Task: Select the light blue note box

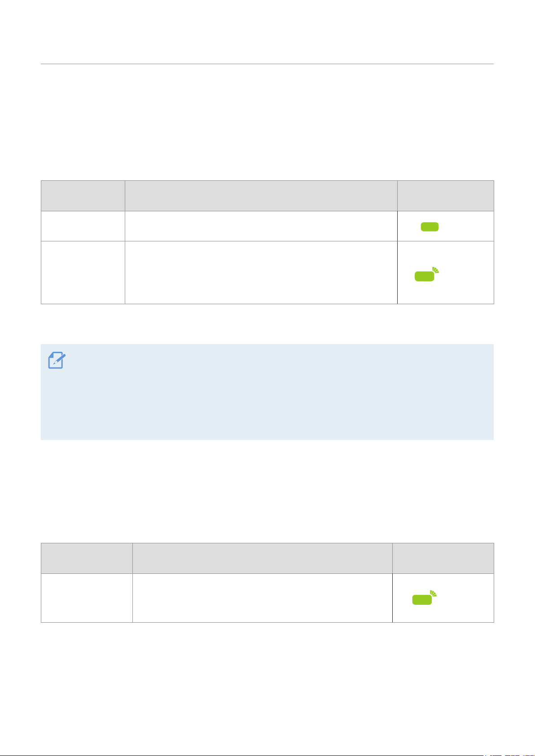Action: 267,392
